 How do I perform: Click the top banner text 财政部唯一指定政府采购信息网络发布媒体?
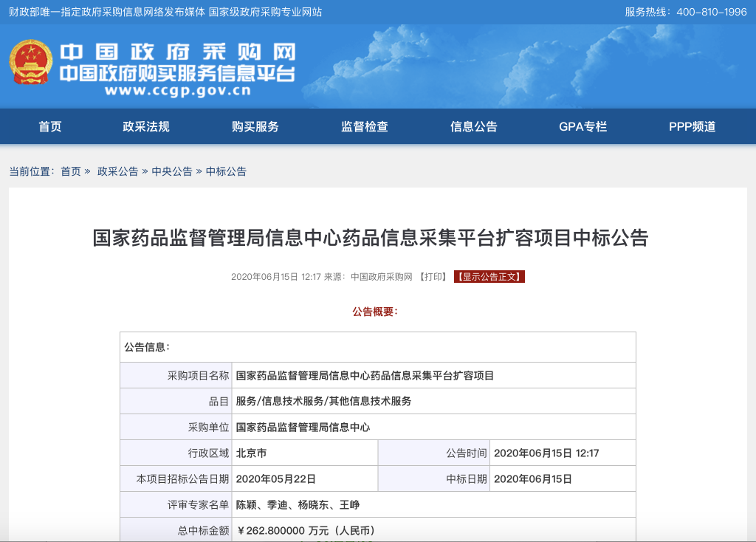coord(107,12)
